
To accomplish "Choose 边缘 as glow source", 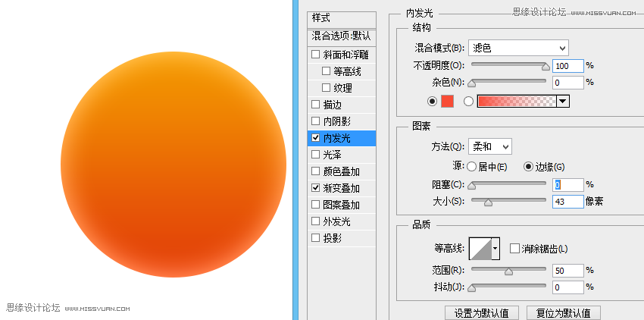I will point(528,167).
